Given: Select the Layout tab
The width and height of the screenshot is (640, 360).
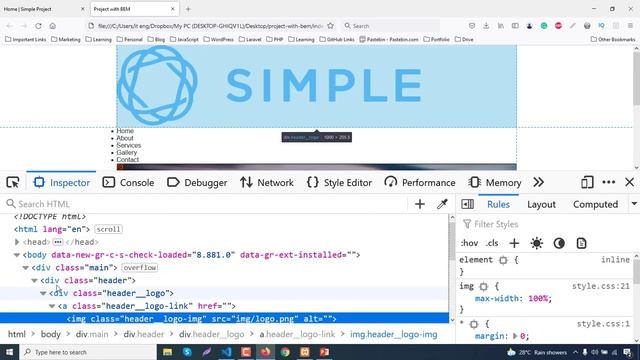Looking at the screenshot, I should (x=541, y=204).
